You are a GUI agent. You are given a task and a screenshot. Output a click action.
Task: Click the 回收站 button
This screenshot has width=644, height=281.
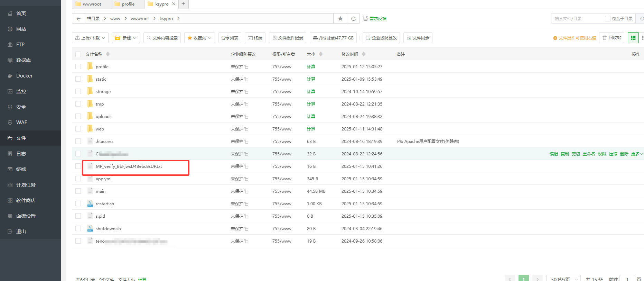(x=612, y=38)
